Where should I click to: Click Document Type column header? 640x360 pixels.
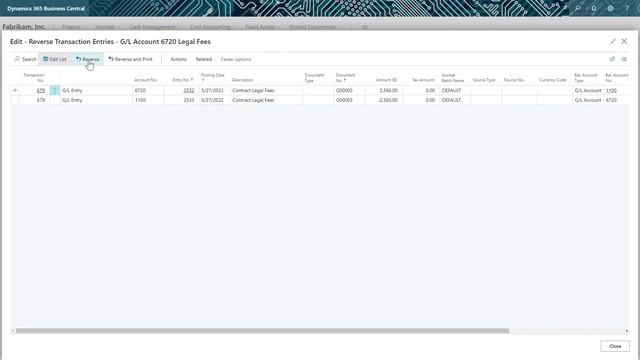coord(314,78)
